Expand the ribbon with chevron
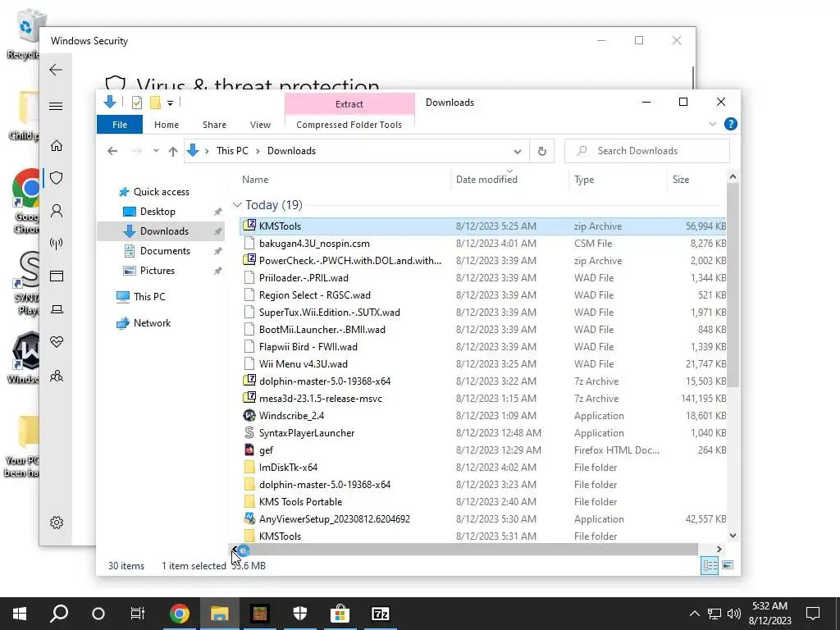This screenshot has height=630, width=840. point(713,125)
